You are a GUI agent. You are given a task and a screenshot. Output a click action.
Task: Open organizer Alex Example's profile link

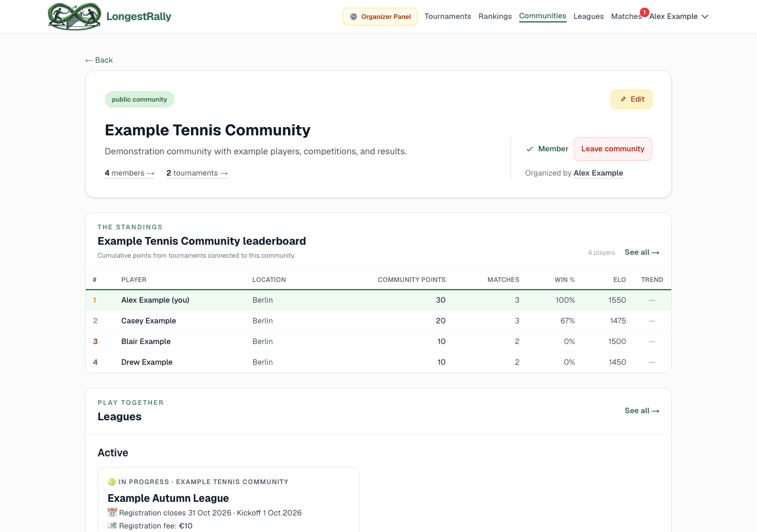tap(598, 173)
